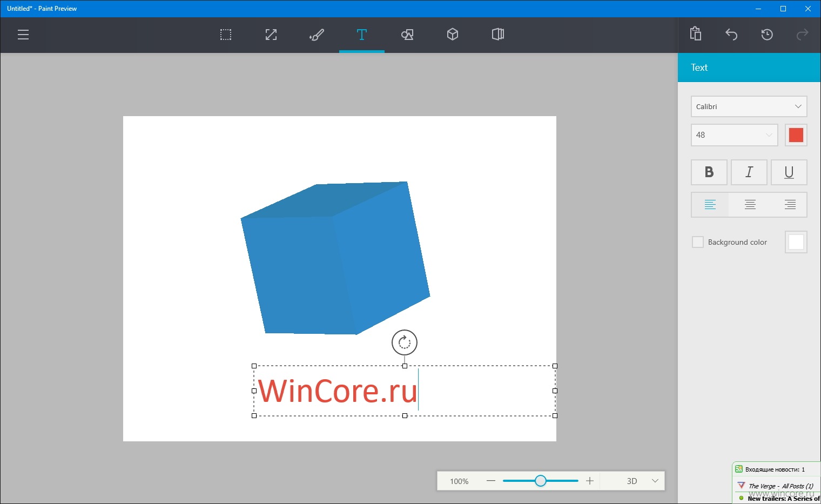Select the Brushes tool
The height and width of the screenshot is (504, 821).
click(x=317, y=35)
